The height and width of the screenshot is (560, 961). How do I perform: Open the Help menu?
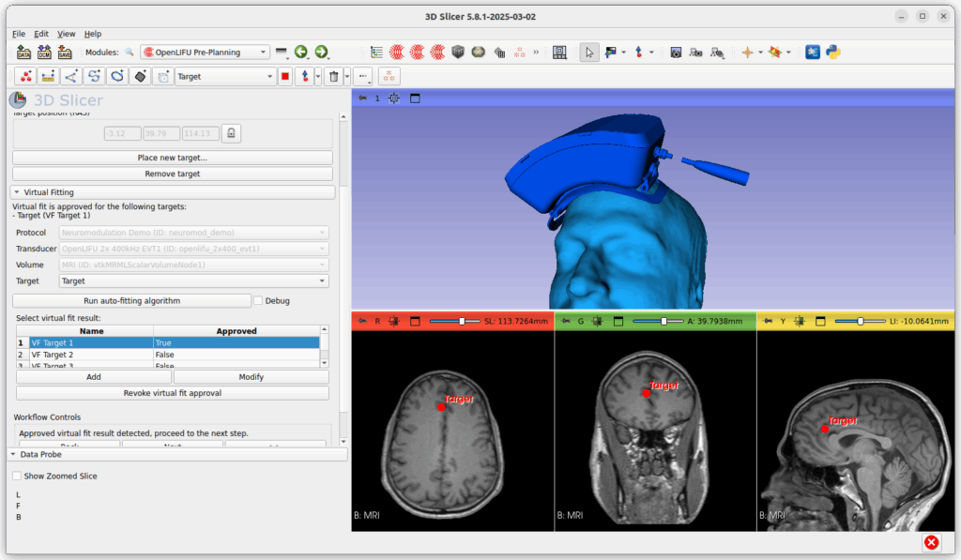(93, 34)
